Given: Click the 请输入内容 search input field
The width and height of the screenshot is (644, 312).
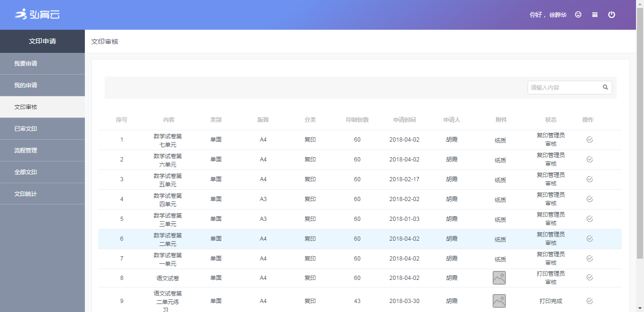Looking at the screenshot, I should pos(563,87).
